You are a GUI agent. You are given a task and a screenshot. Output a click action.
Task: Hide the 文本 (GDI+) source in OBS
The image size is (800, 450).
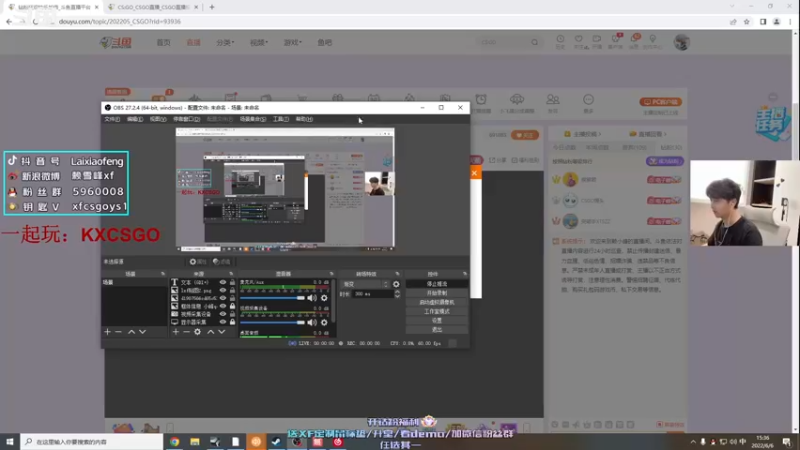[x=222, y=282]
